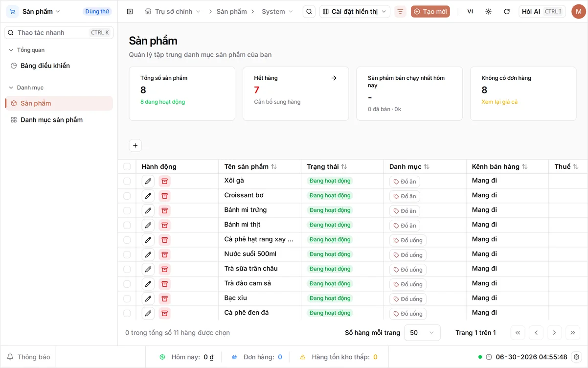Click the red filter icon

[400, 11]
